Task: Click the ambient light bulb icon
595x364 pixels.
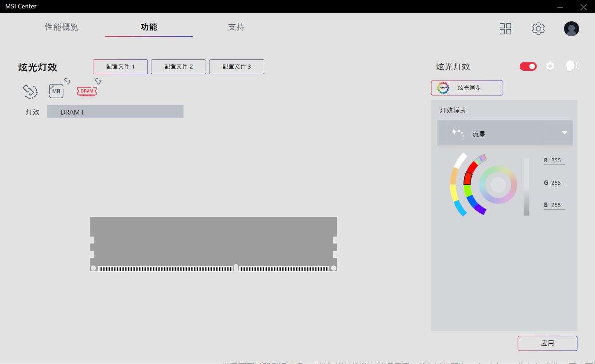Action: 572,65
